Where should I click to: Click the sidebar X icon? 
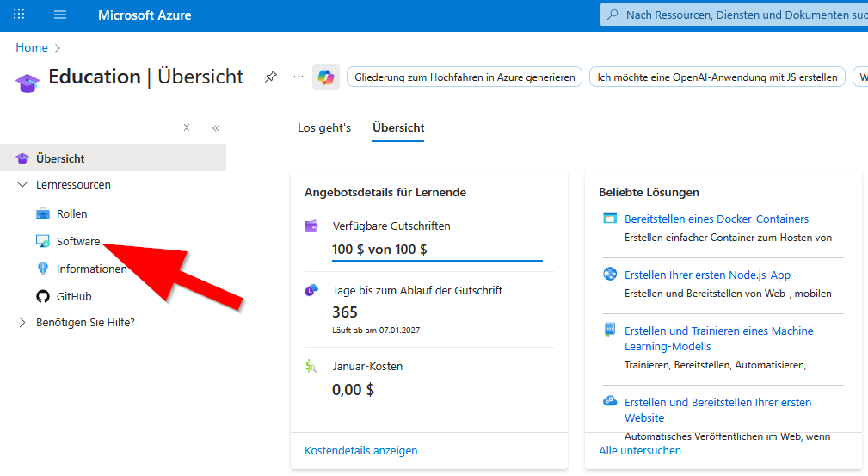[x=187, y=127]
